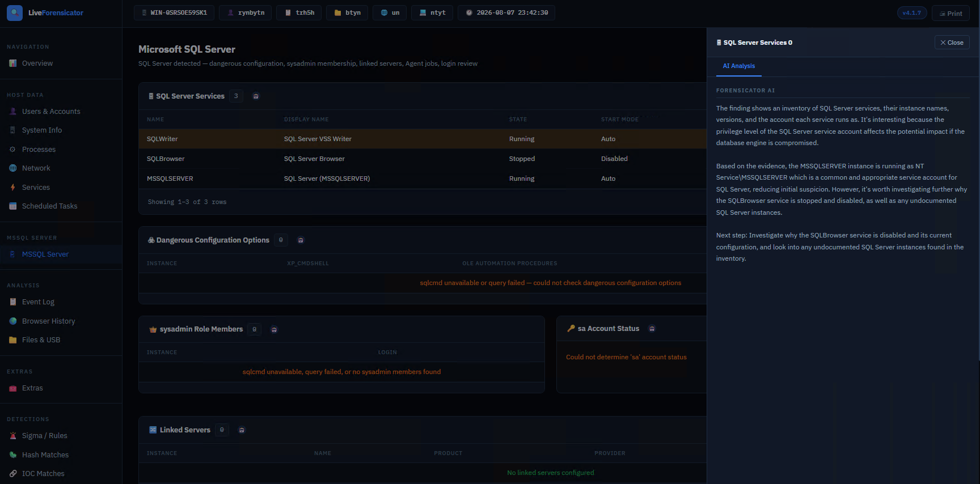Image resolution: width=980 pixels, height=484 pixels.
Task: Open the Browser History globe icon
Action: pos(12,321)
